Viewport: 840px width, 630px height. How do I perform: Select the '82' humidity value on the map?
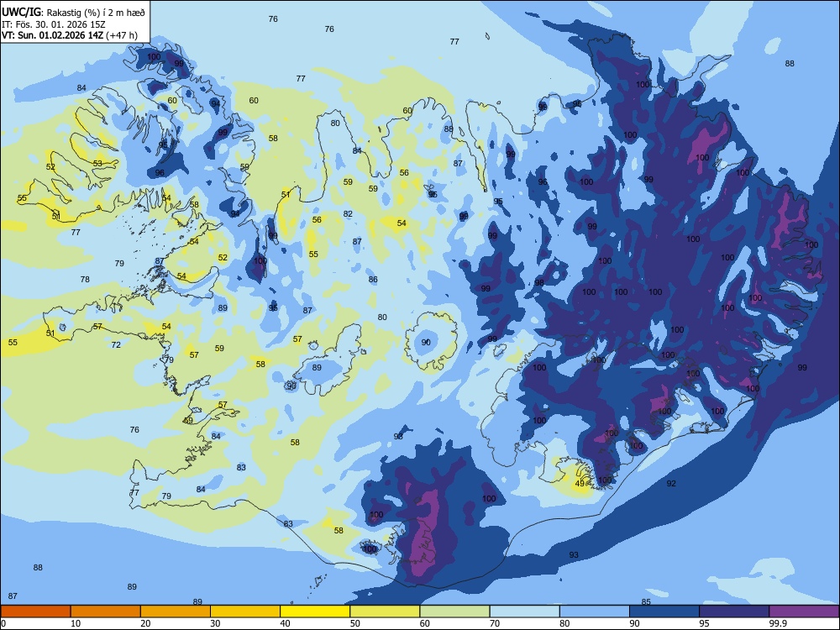(x=349, y=213)
